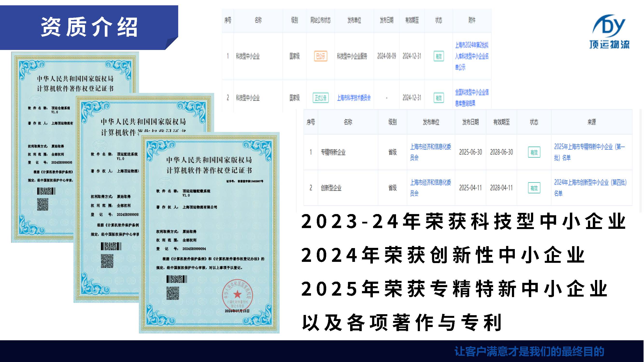Click 有效 badge in 创新型企业 row
The image size is (644, 362).
tap(534, 188)
